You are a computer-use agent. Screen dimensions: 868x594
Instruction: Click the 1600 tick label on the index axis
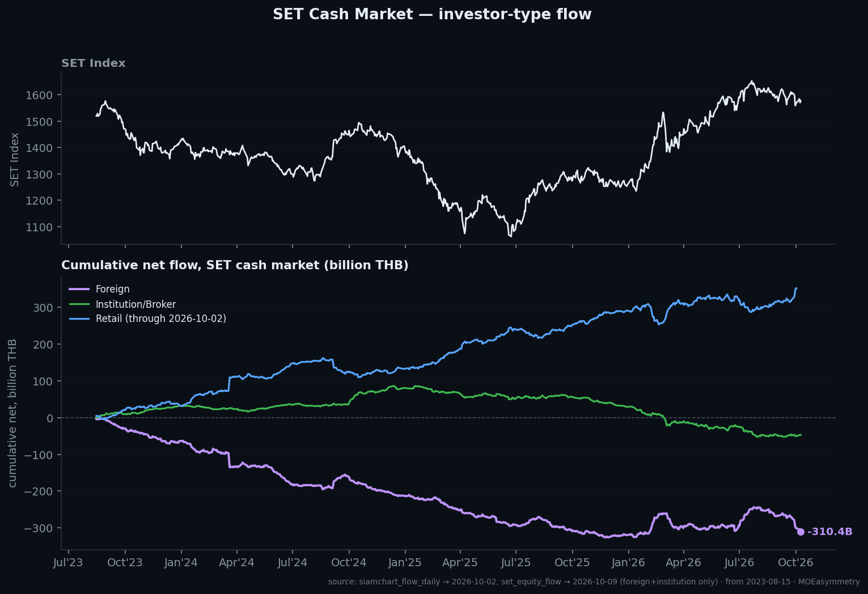(39, 95)
